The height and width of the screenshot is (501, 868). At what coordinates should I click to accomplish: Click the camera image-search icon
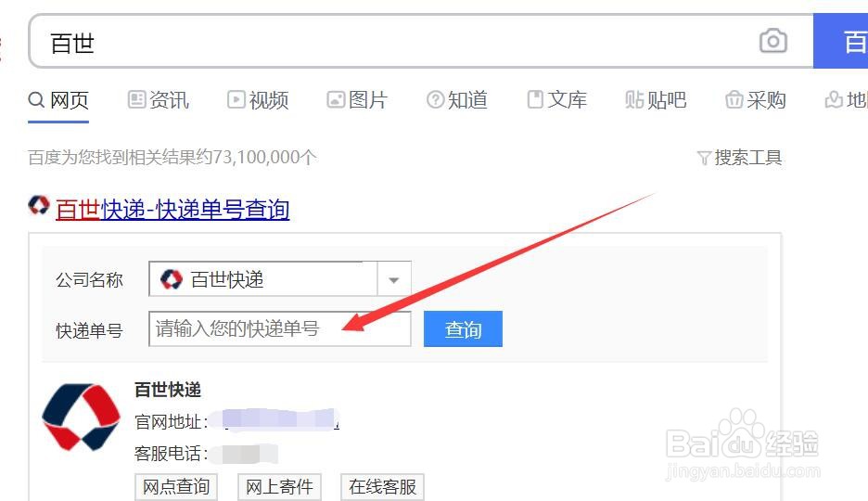772,41
